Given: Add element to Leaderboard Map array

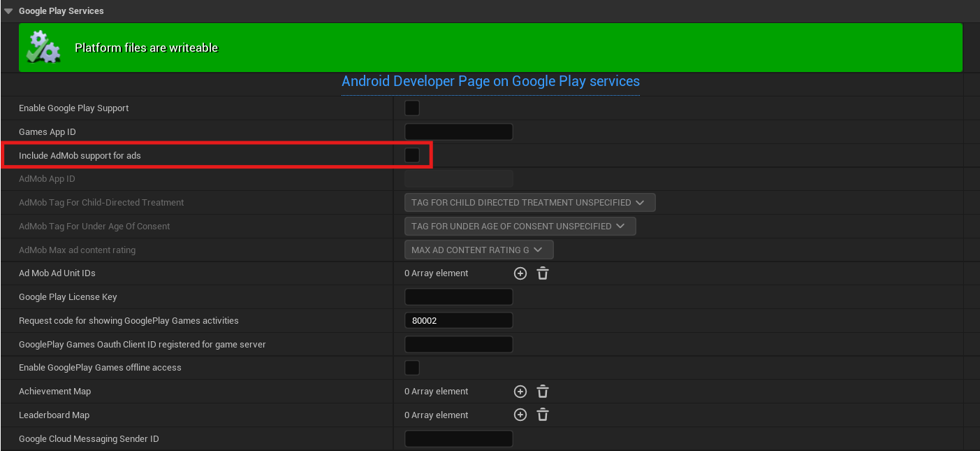Looking at the screenshot, I should coord(520,415).
